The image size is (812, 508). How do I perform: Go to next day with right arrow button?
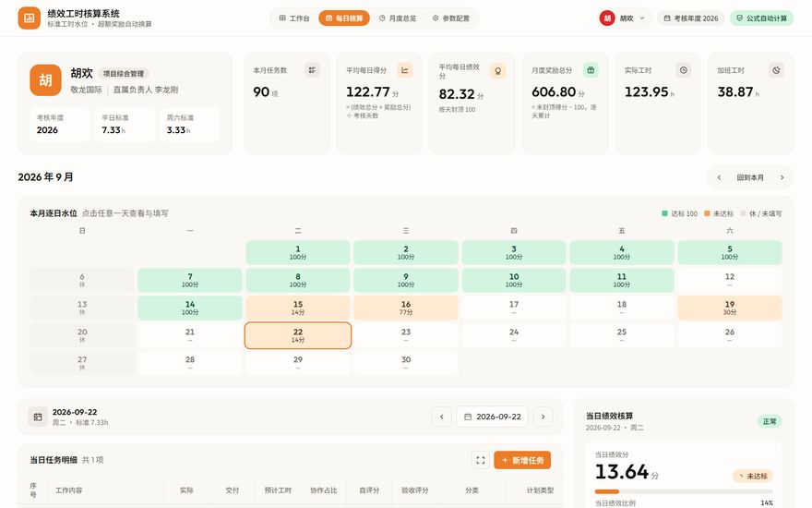tap(543, 417)
